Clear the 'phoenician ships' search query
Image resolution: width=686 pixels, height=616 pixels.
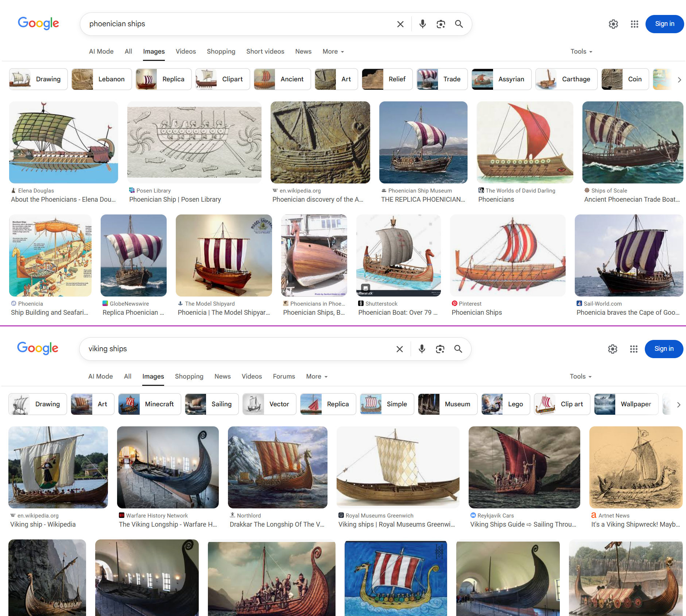click(400, 24)
